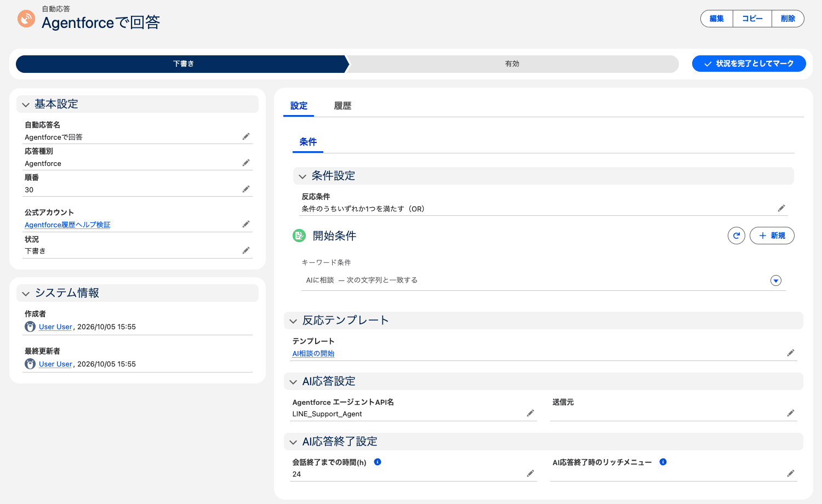
Task: Open User User link under 作成者
Action: click(55, 327)
